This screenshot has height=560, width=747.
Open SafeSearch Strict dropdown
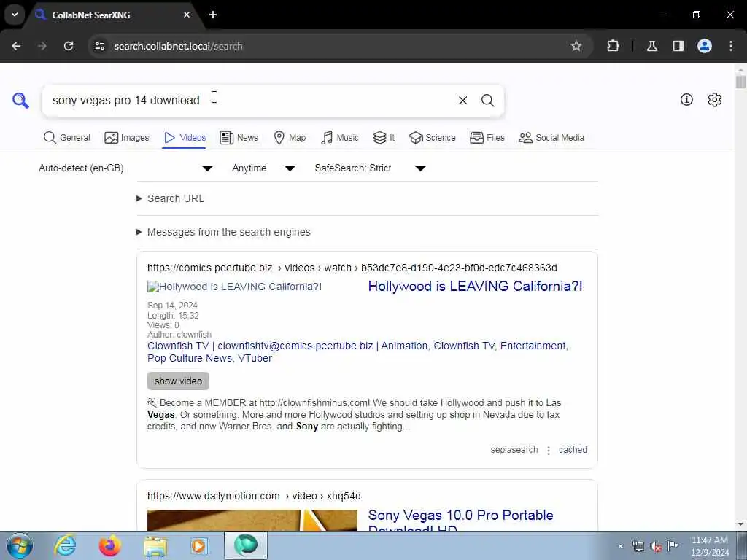pos(370,168)
